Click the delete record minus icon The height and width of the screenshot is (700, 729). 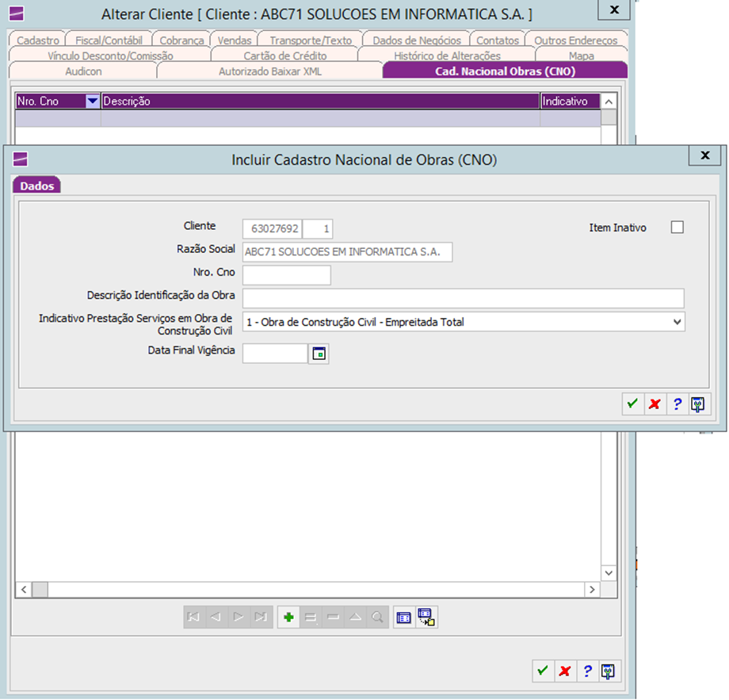333,618
